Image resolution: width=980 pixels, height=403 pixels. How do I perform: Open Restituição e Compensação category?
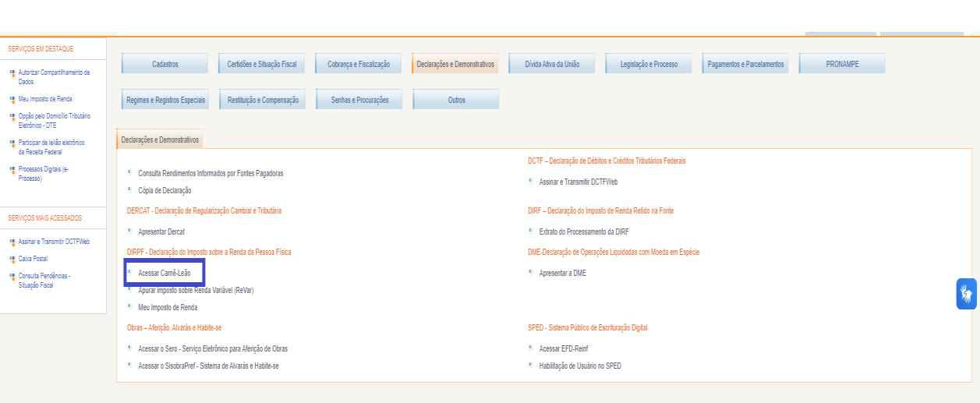point(262,100)
